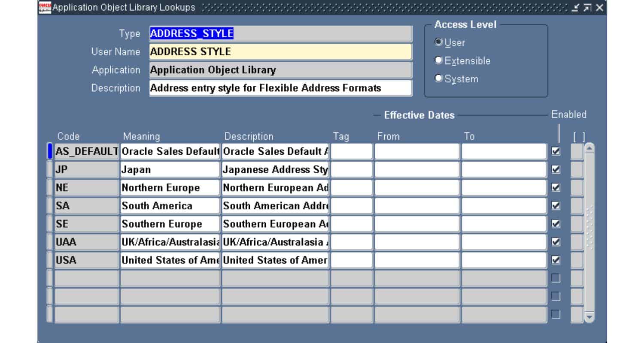
Task: Click the Description field about Flexible Address Formats
Action: pyautogui.click(x=281, y=88)
